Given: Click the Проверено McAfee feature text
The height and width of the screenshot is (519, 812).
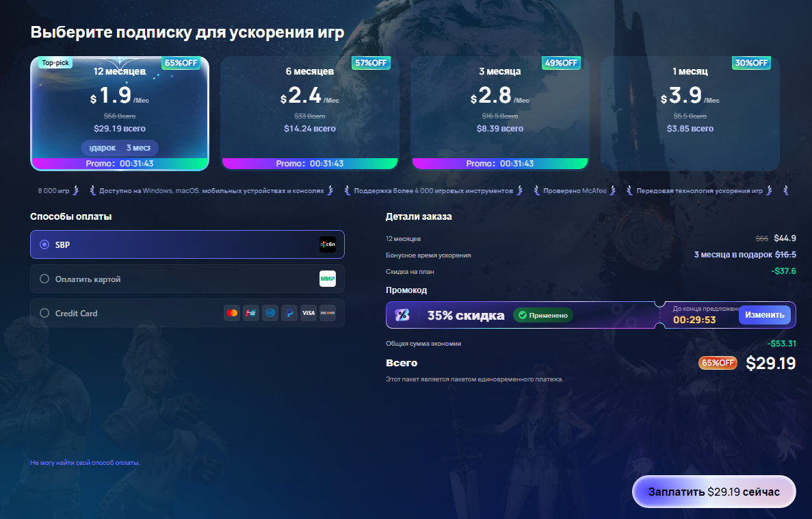Looking at the screenshot, I should coord(575,191).
